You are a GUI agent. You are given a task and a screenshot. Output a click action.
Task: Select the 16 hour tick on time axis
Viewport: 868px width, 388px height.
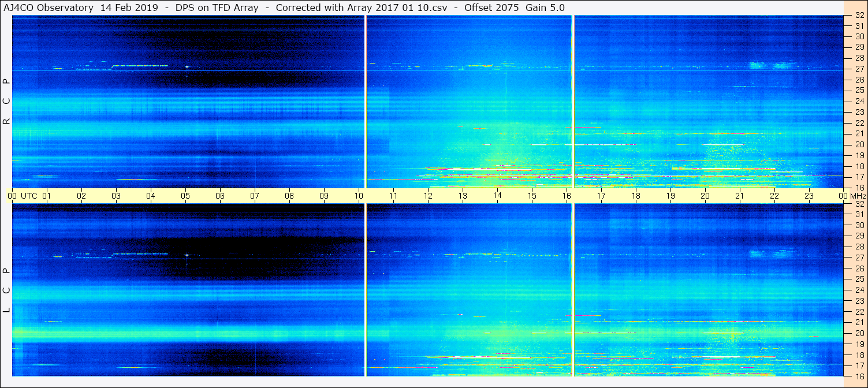pos(567,196)
